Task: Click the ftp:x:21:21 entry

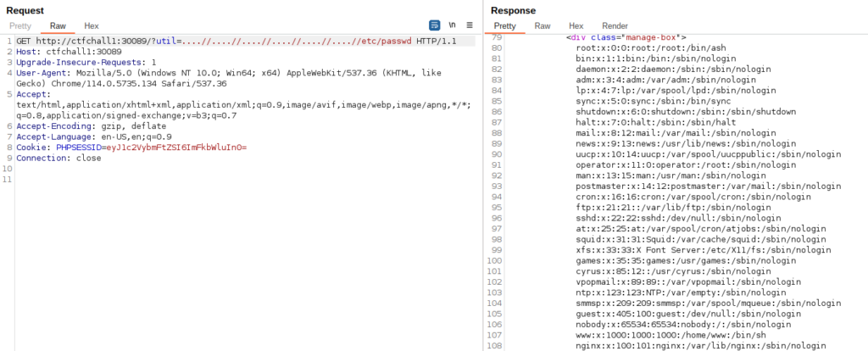Action: click(673, 207)
